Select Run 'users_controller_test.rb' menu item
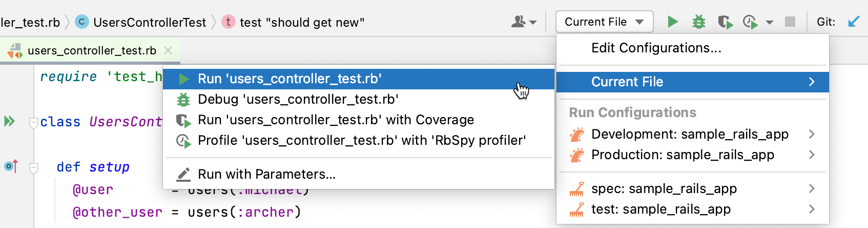 (290, 79)
